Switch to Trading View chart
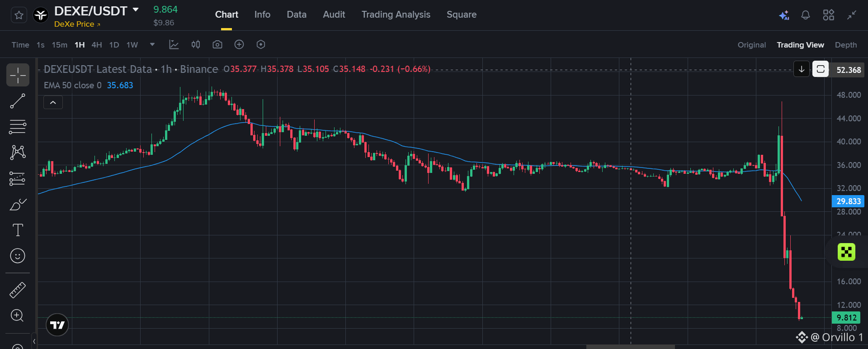The width and height of the screenshot is (868, 349). click(x=800, y=45)
